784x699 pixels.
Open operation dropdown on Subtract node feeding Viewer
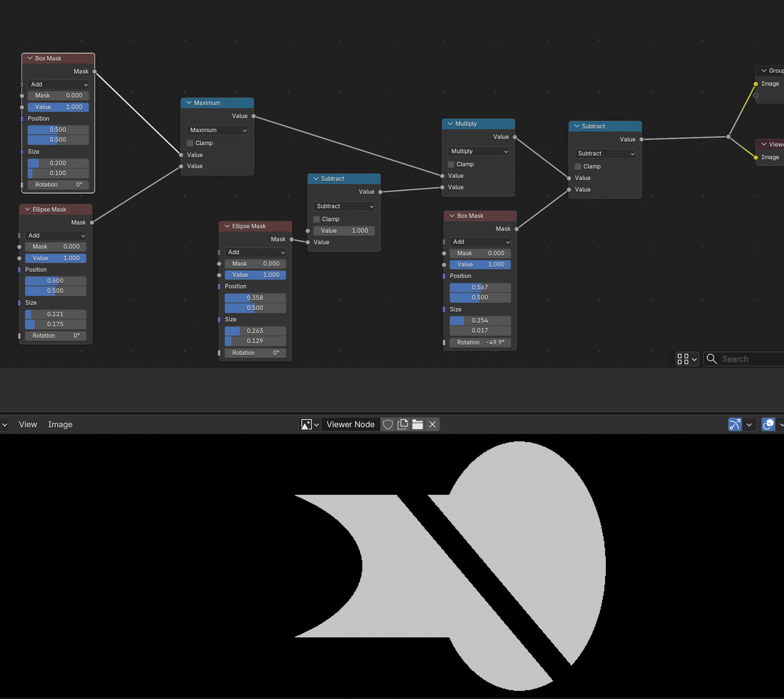606,154
